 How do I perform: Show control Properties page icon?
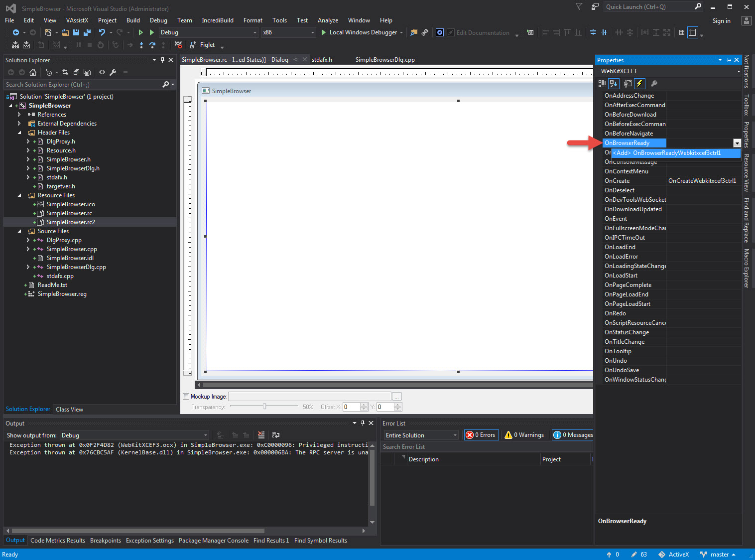coord(628,84)
